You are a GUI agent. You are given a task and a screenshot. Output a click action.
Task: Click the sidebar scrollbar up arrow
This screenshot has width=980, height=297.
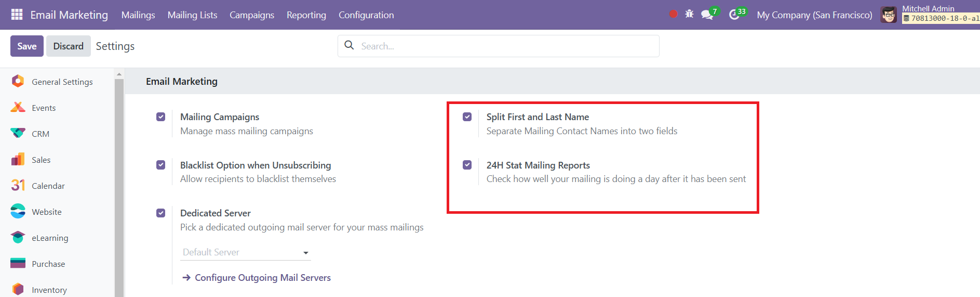pos(119,74)
